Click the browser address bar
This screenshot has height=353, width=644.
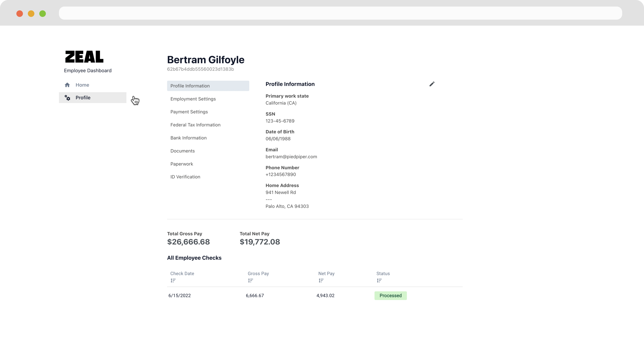[340, 13]
